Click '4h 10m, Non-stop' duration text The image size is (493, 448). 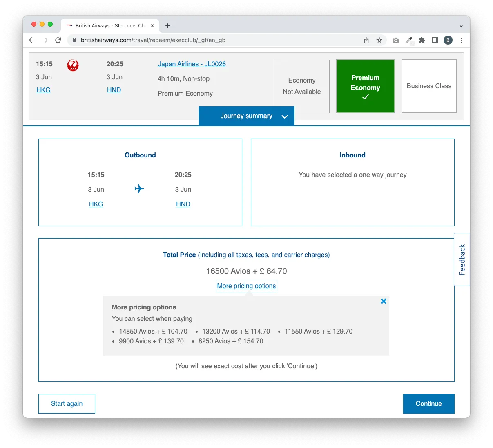183,78
